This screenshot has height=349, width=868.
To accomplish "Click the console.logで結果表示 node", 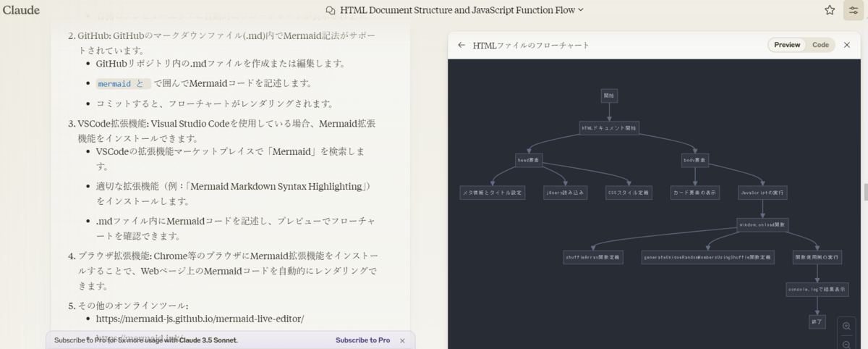I will 817,290.
